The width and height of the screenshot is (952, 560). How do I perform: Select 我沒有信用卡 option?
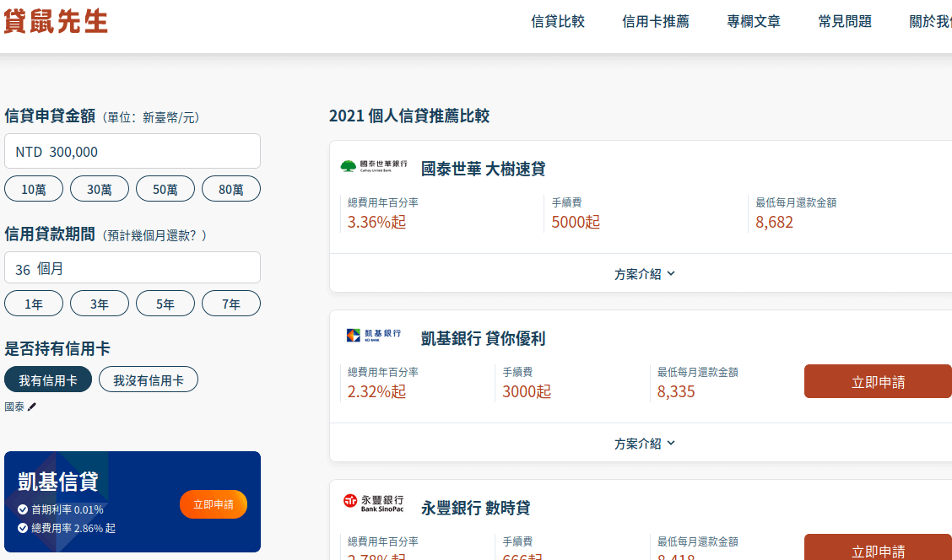[149, 380]
